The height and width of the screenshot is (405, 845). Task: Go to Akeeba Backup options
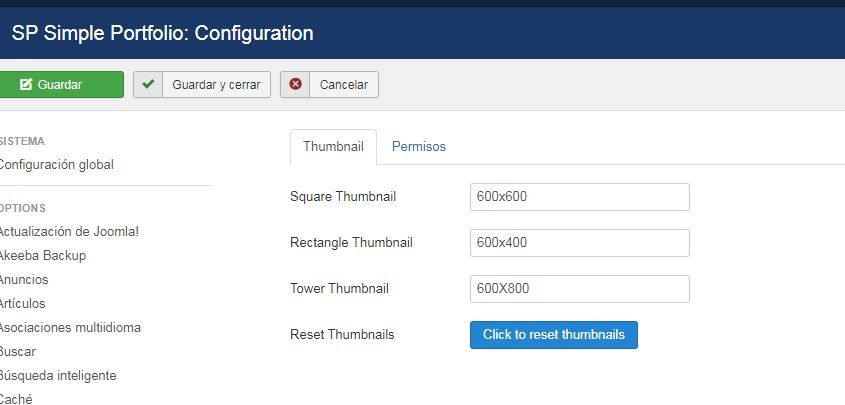(42, 255)
